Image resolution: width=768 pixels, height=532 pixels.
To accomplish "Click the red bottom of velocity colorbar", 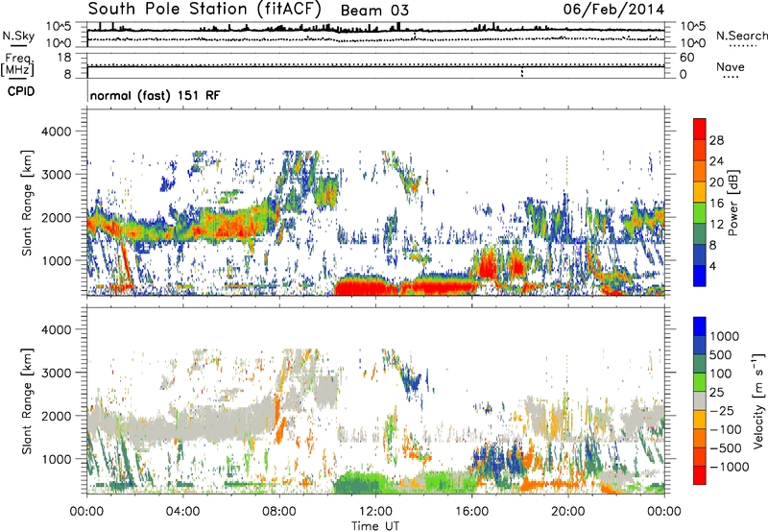I will tap(700, 475).
